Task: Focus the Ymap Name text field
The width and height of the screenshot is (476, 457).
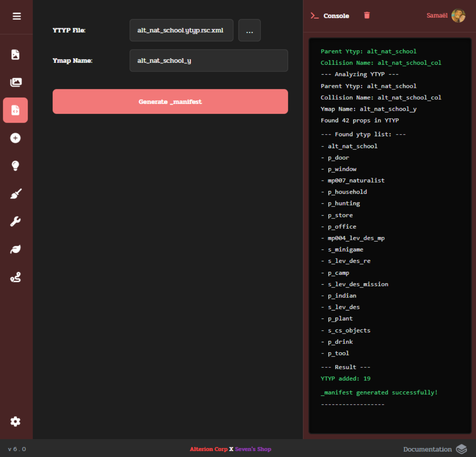Action: (x=209, y=61)
